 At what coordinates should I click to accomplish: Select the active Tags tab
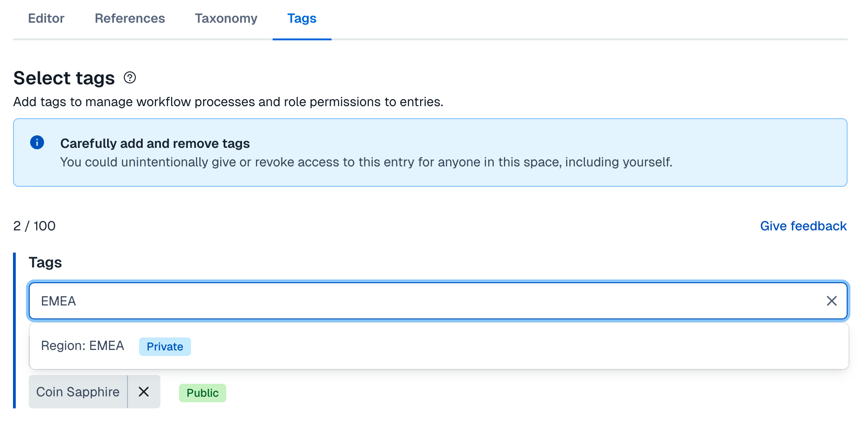[x=302, y=19]
